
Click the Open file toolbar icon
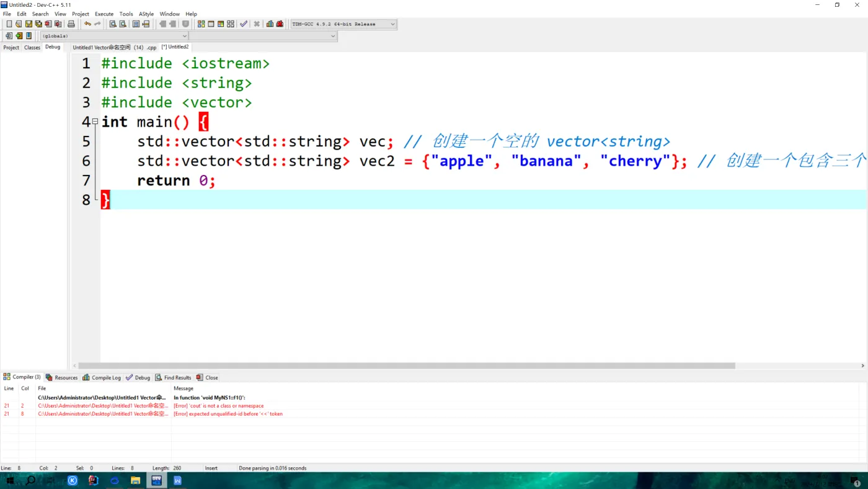19,24
